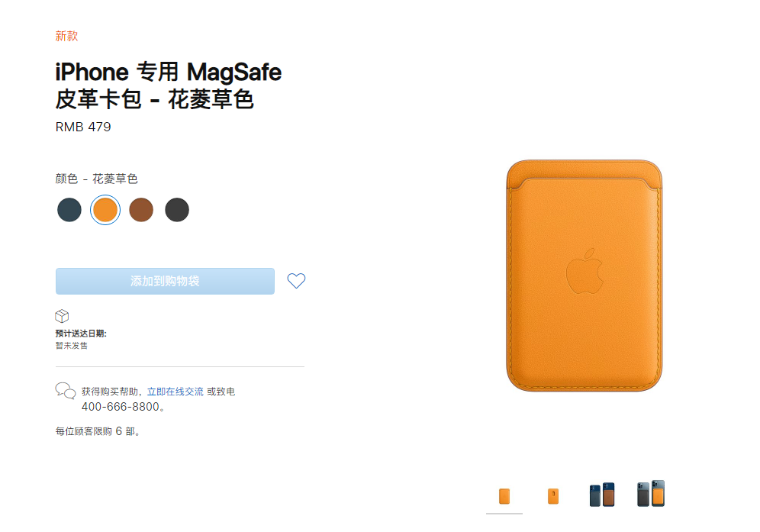View thumbnail of gray iPhone with orange wallet

click(x=651, y=494)
